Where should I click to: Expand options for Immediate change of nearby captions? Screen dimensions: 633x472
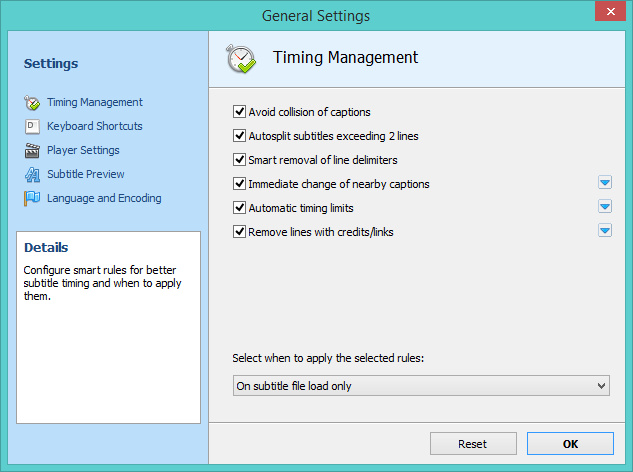[604, 183]
